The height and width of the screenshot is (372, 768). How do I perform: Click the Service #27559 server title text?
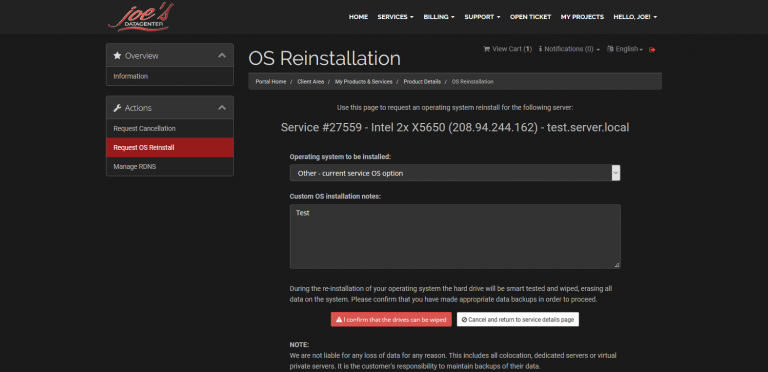(x=455, y=128)
